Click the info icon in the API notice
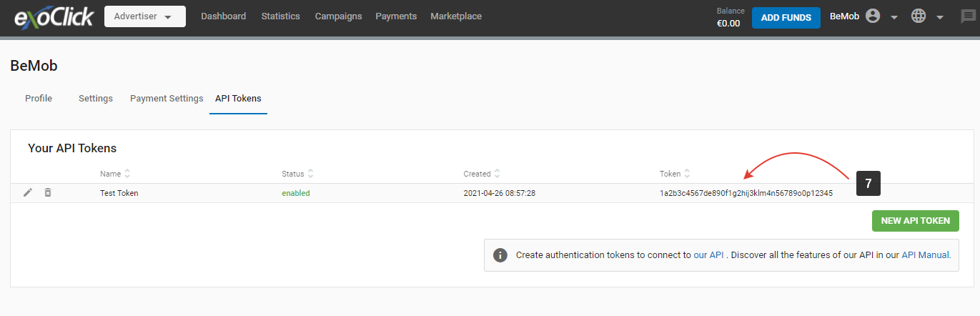The image size is (980, 316). [500, 255]
